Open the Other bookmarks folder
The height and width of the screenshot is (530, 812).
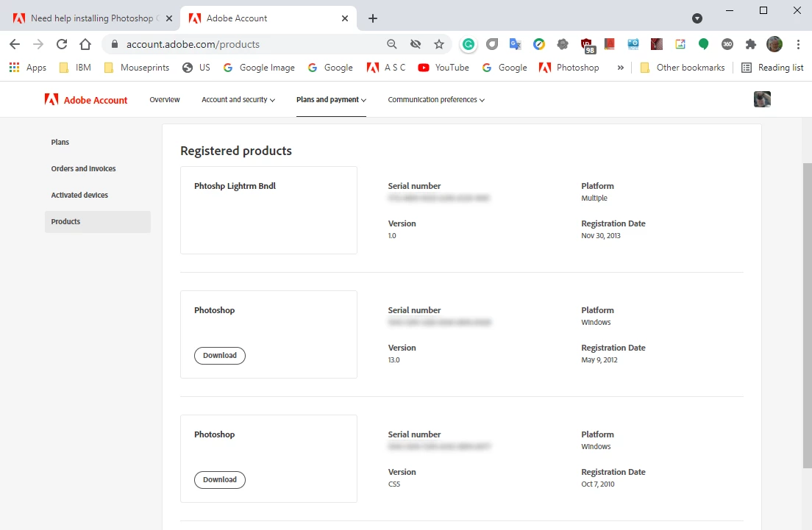coord(683,68)
